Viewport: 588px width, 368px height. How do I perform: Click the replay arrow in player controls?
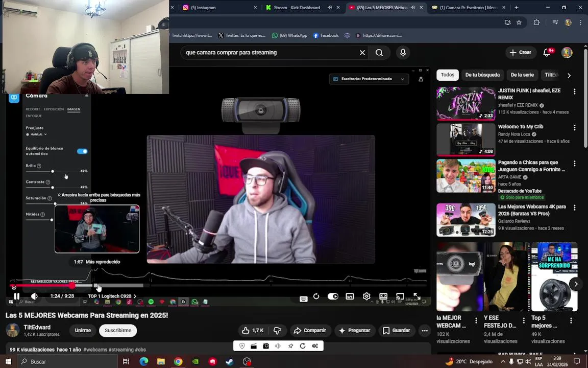(x=316, y=296)
